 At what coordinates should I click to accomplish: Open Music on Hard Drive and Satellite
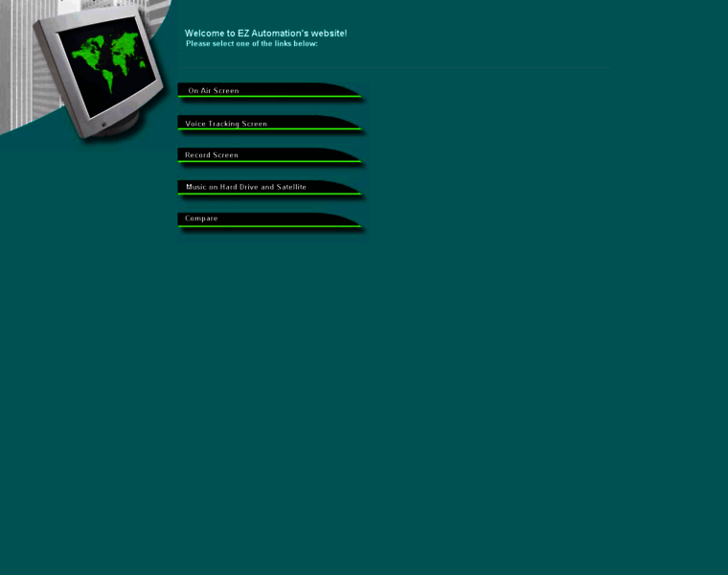270,188
